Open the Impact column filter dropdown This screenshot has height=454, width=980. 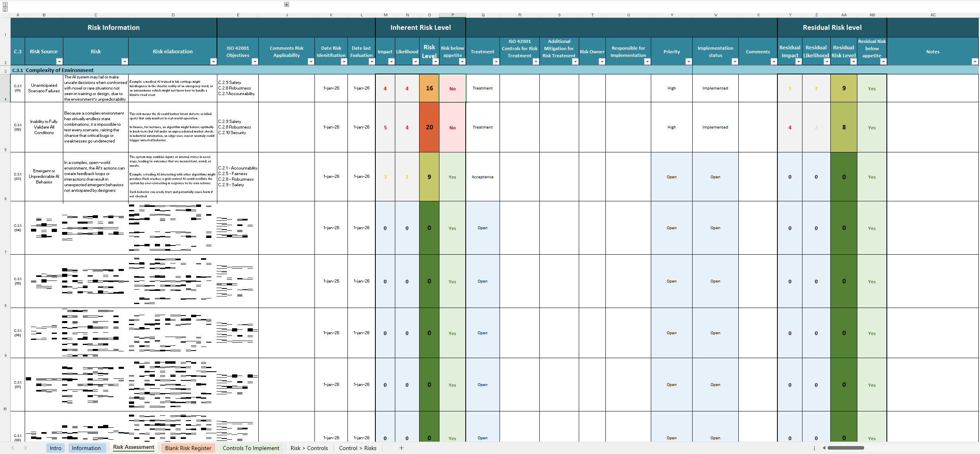click(391, 62)
